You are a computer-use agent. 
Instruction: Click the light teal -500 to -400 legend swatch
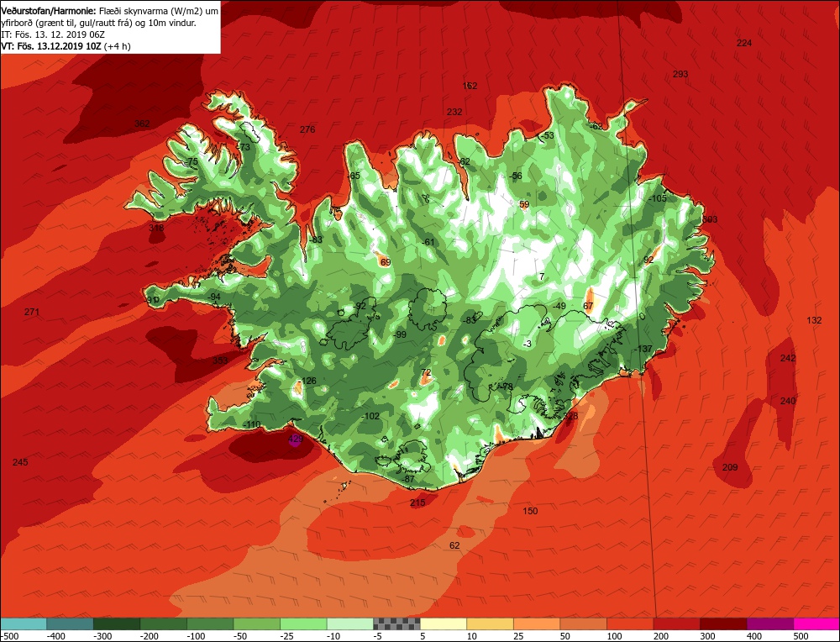click(x=23, y=624)
